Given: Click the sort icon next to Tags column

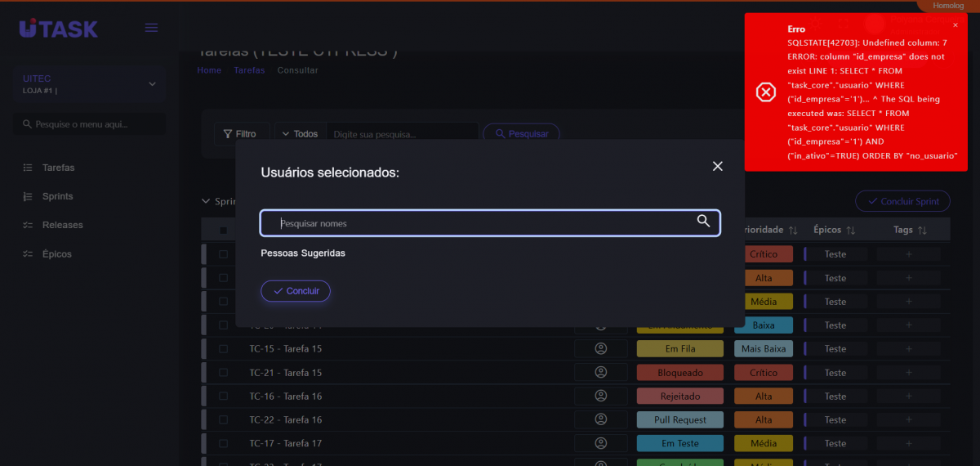Looking at the screenshot, I should [x=922, y=231].
